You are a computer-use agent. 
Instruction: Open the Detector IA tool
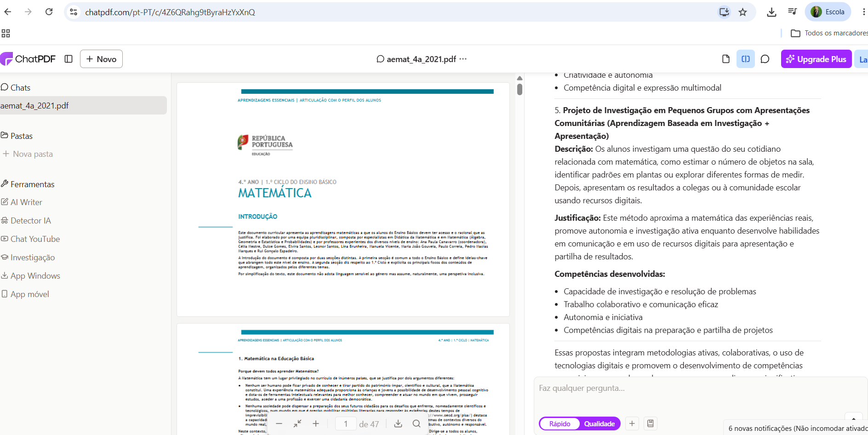pos(26,221)
